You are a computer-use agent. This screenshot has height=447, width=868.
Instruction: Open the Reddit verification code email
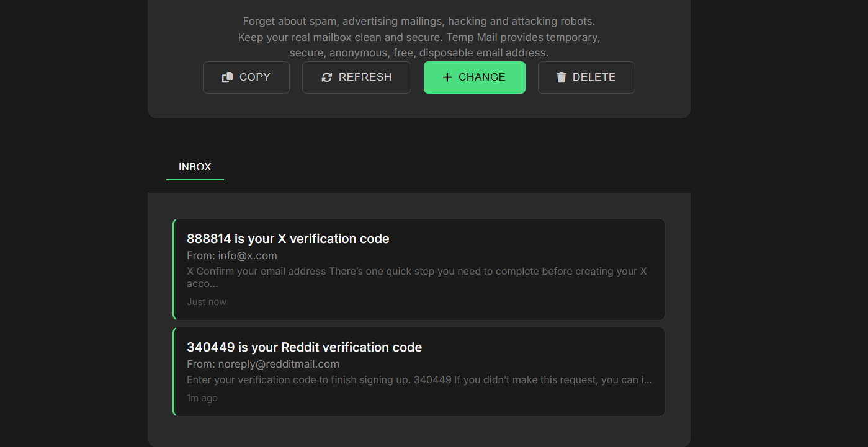click(x=419, y=372)
